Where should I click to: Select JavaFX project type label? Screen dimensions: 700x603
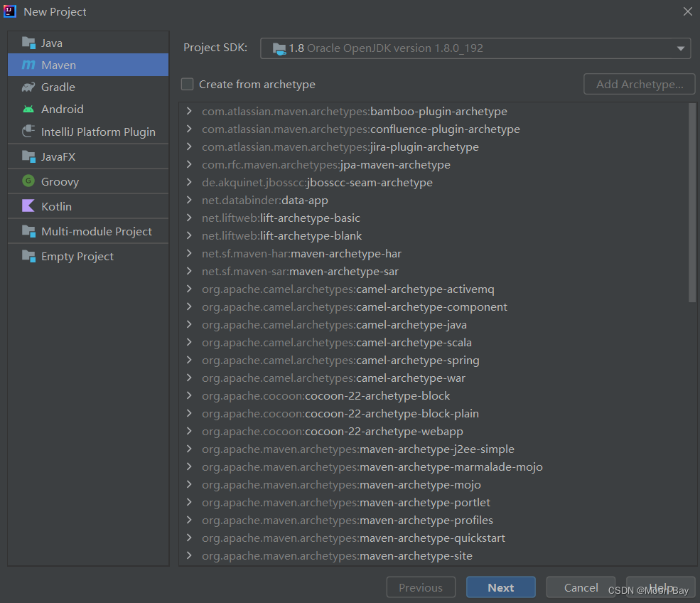58,156
